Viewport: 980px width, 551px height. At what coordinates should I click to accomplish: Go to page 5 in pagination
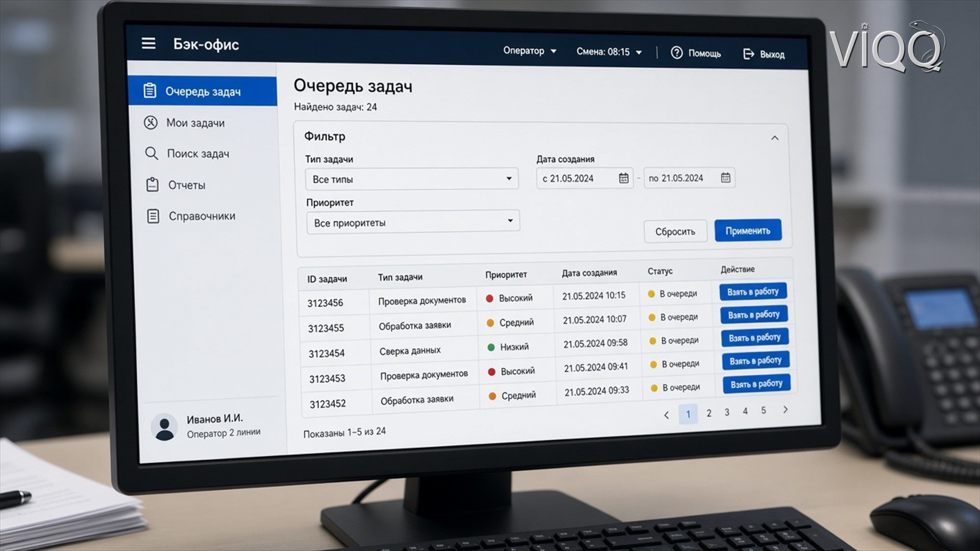point(764,410)
